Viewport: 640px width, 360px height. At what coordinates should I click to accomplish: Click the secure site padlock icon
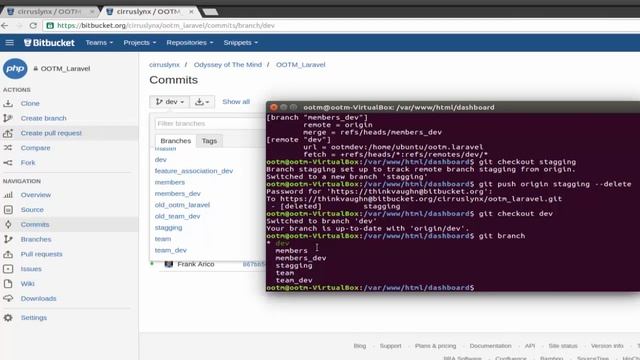50,25
